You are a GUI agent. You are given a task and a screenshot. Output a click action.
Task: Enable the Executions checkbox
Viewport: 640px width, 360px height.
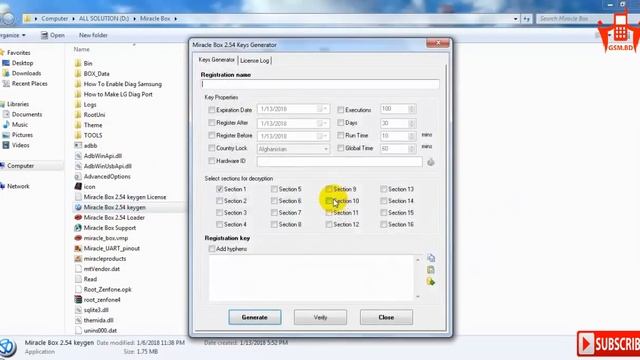(340, 110)
